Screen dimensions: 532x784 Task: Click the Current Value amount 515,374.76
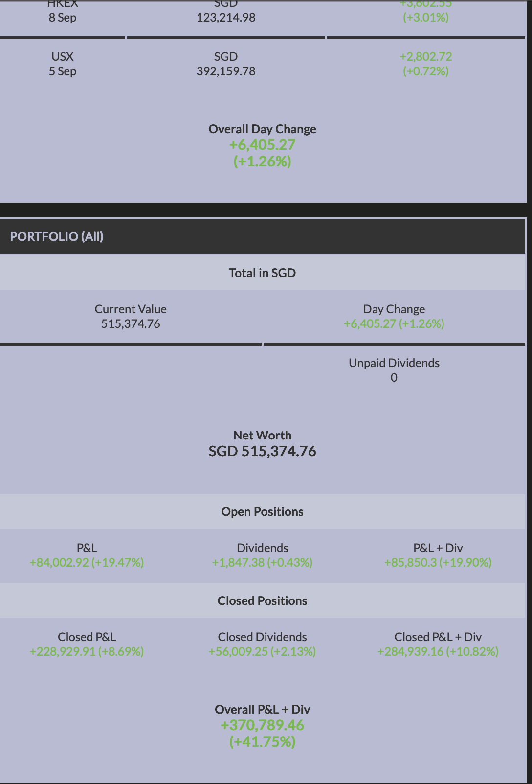click(131, 324)
